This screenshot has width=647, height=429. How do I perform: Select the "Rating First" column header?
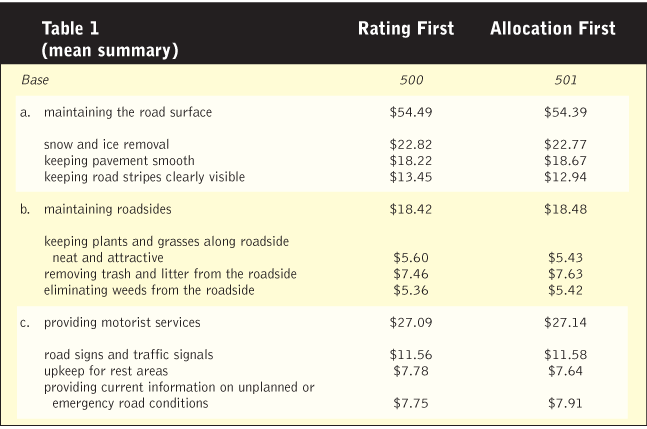[406, 29]
